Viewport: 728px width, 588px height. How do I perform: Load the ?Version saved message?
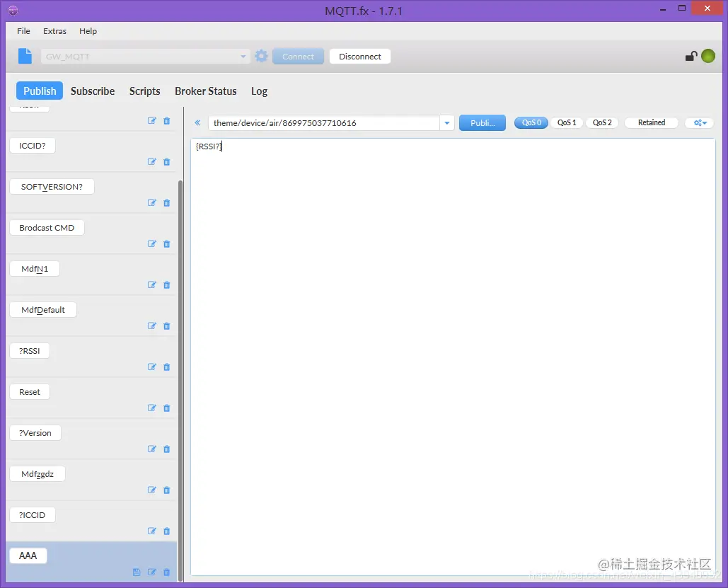click(x=35, y=433)
